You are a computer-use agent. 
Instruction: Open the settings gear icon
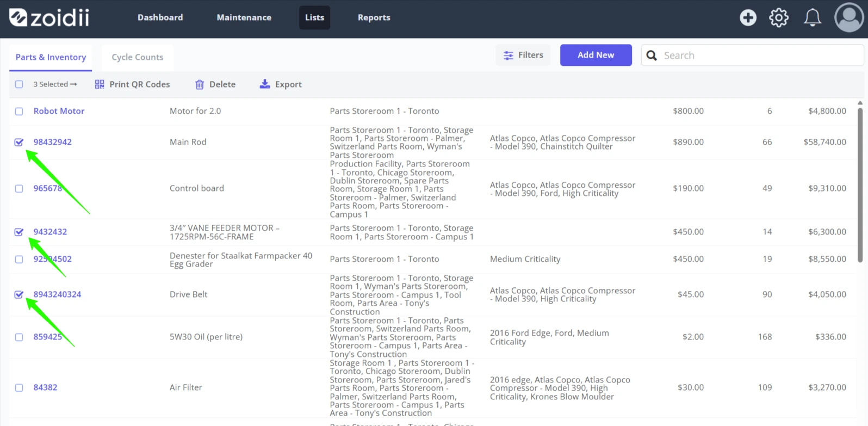[x=778, y=17]
